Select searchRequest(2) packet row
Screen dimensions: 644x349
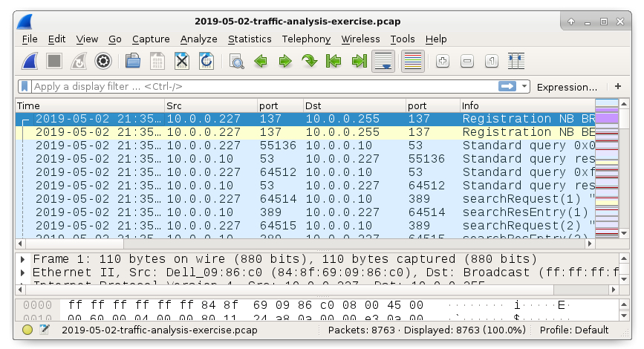pyautogui.click(x=305, y=226)
